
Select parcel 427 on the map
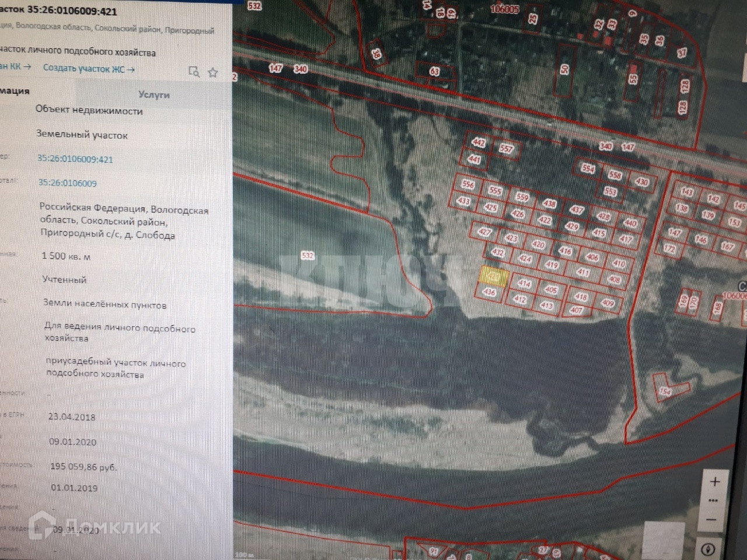tap(484, 232)
